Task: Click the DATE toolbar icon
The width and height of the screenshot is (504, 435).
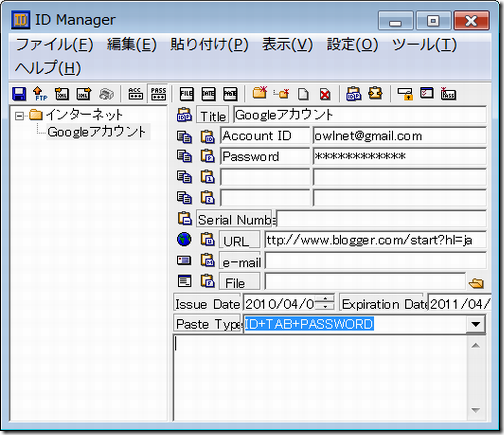Action: (x=208, y=94)
